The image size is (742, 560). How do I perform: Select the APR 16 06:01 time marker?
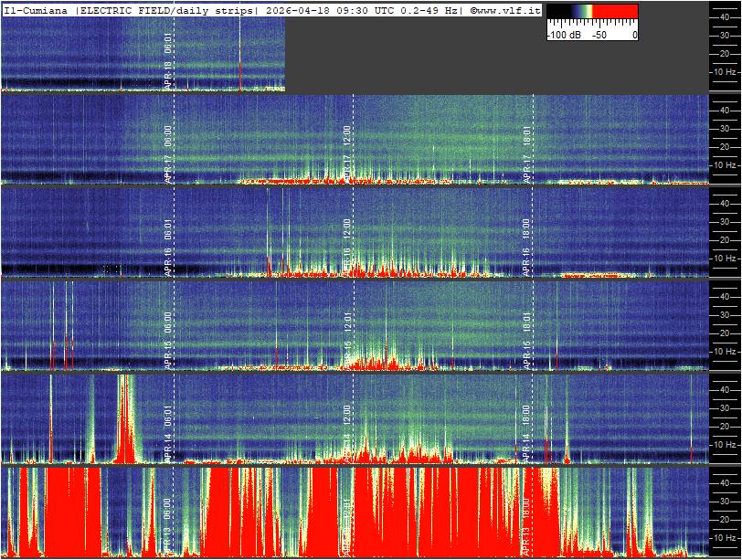[x=168, y=247]
